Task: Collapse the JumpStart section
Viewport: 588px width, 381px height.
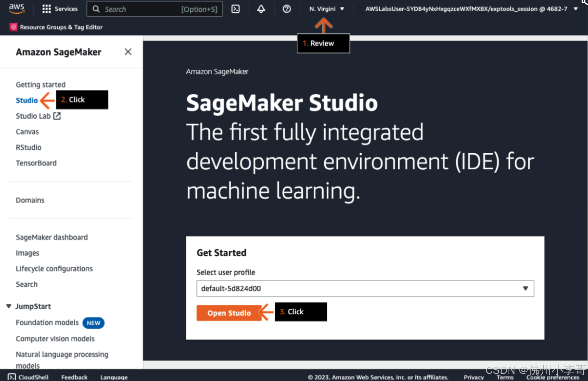Action: tap(9, 306)
